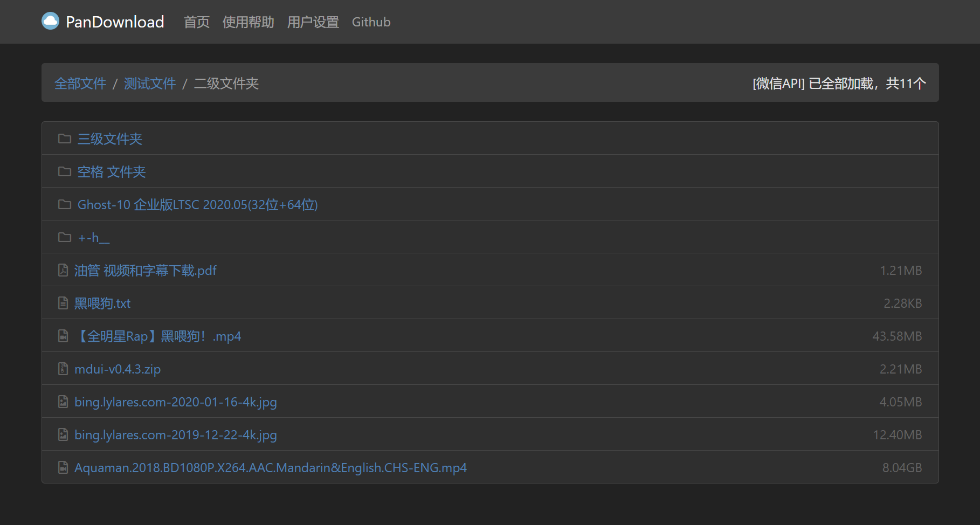This screenshot has height=525, width=980.
Task: Click the folder icon beside 三级文件夹
Action: click(65, 139)
